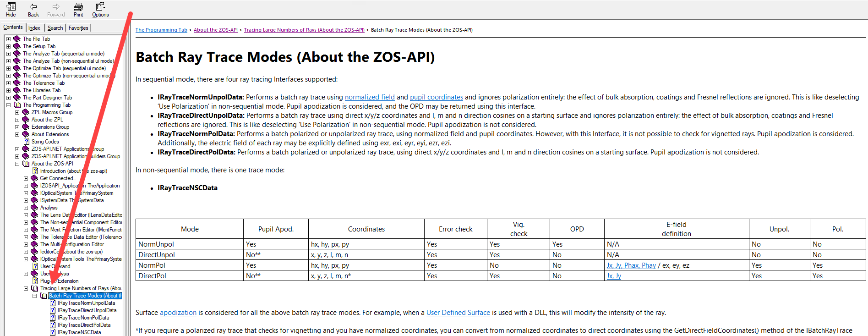This screenshot has height=336, width=868.
Task: Select IRayTraceNormUnpolData tree entry
Action: coord(87,303)
